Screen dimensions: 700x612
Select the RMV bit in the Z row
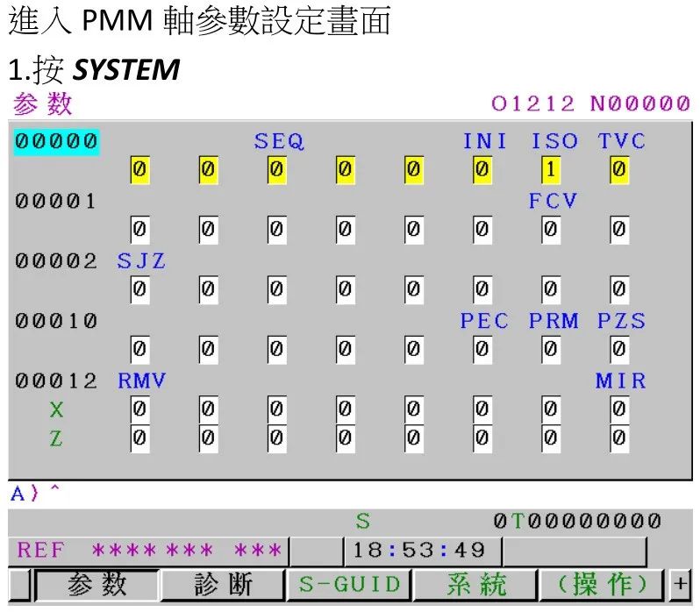point(139,438)
